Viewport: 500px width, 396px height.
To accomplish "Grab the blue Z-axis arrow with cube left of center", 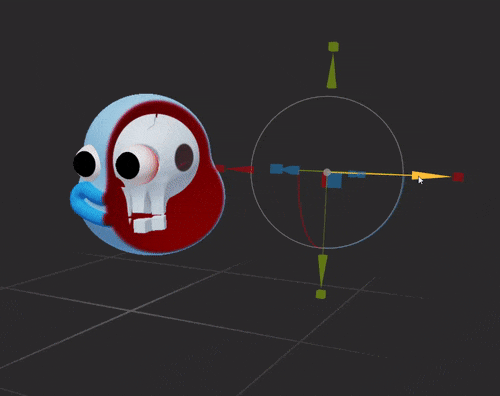I will 284,169.
